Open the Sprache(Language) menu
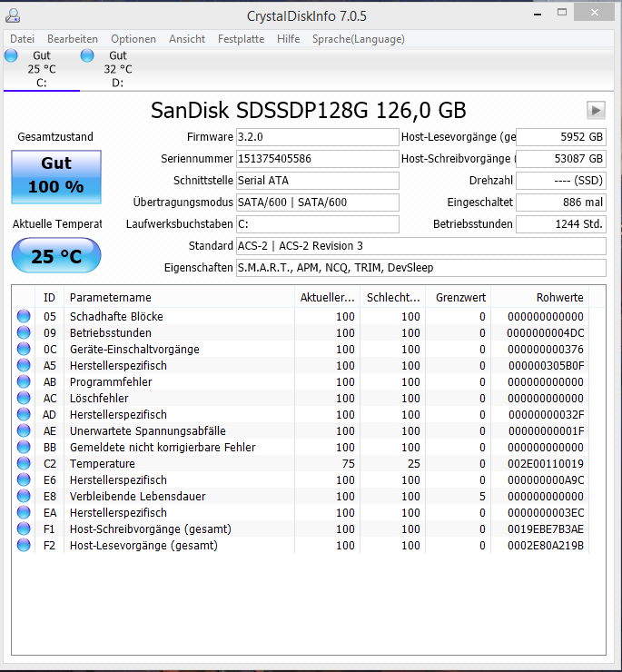Viewport: 622px width, 672px height. pos(359,39)
